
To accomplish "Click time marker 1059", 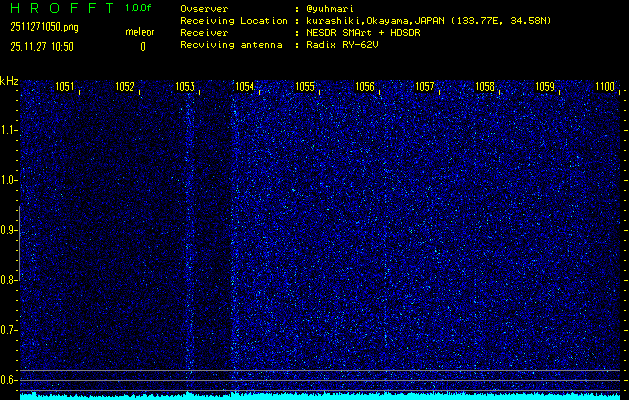I will (x=545, y=87).
